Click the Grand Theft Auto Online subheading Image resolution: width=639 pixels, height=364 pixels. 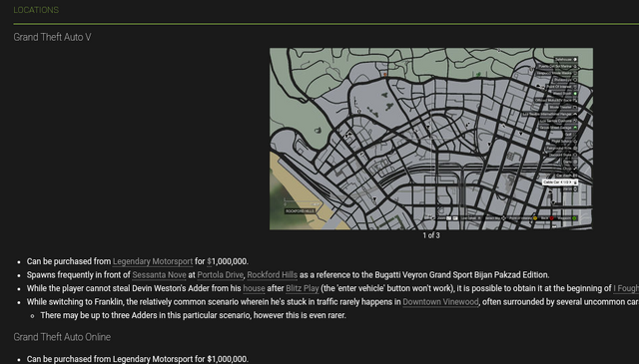[x=62, y=337]
